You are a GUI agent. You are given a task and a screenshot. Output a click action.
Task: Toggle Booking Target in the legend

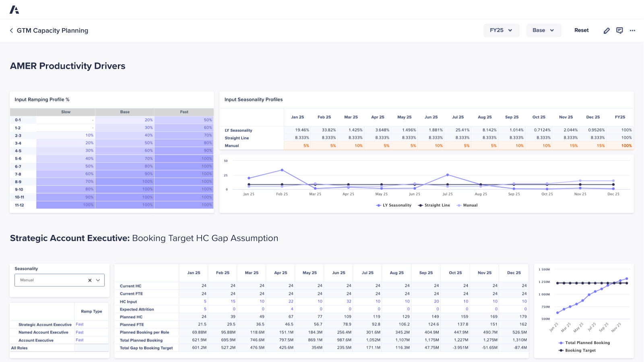[x=578, y=350]
